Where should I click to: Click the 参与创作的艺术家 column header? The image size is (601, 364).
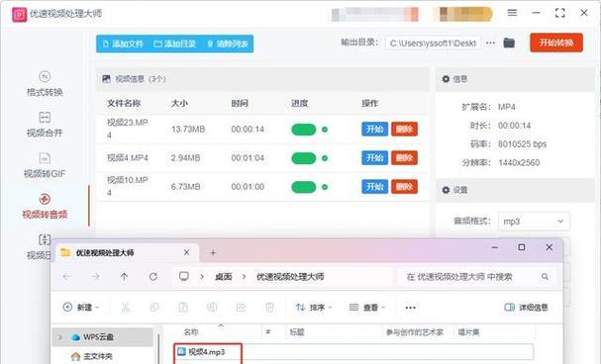click(414, 332)
